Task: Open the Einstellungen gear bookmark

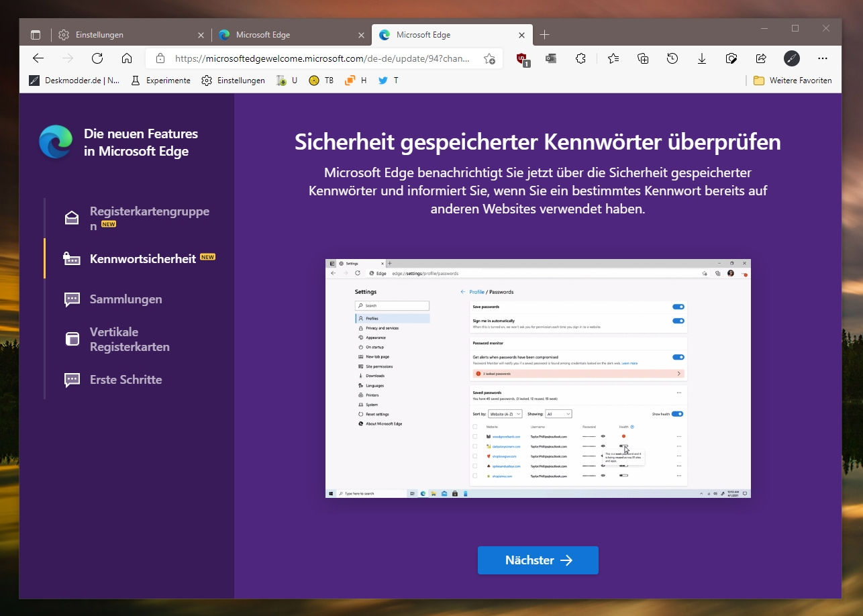Action: [234, 81]
